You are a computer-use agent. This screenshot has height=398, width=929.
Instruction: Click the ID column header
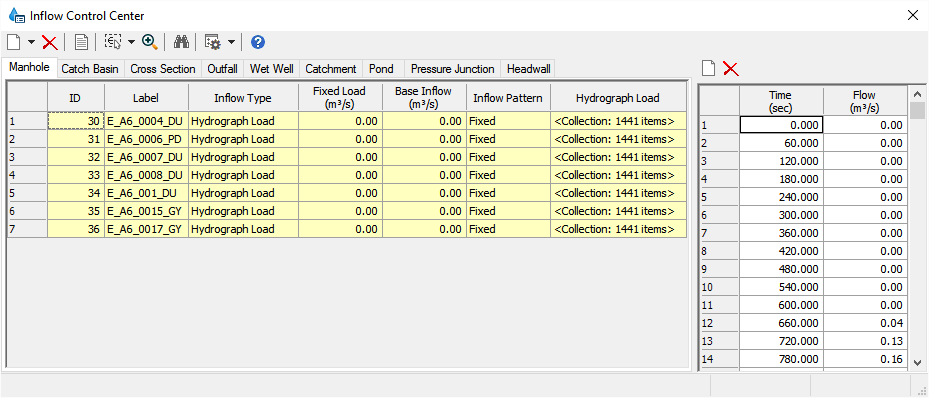click(x=76, y=98)
